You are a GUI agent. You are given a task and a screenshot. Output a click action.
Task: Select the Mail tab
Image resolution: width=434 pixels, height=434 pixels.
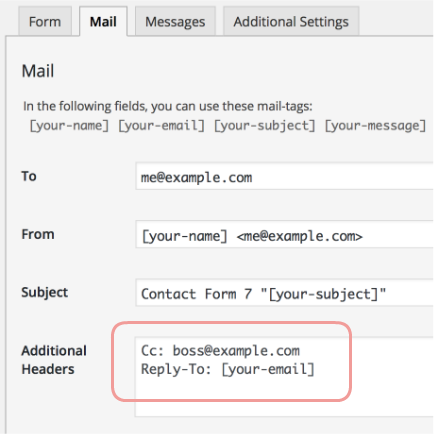coord(103,22)
